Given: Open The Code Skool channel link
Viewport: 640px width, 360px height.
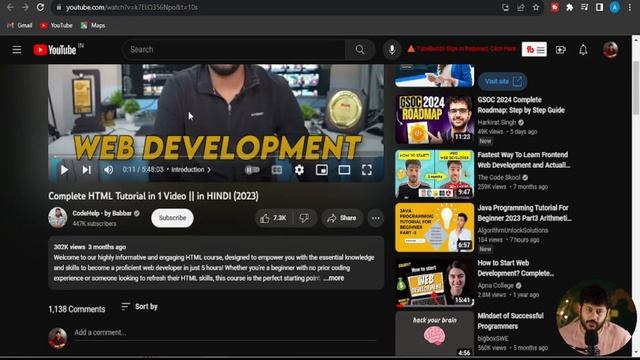Looking at the screenshot, I should tap(499, 178).
